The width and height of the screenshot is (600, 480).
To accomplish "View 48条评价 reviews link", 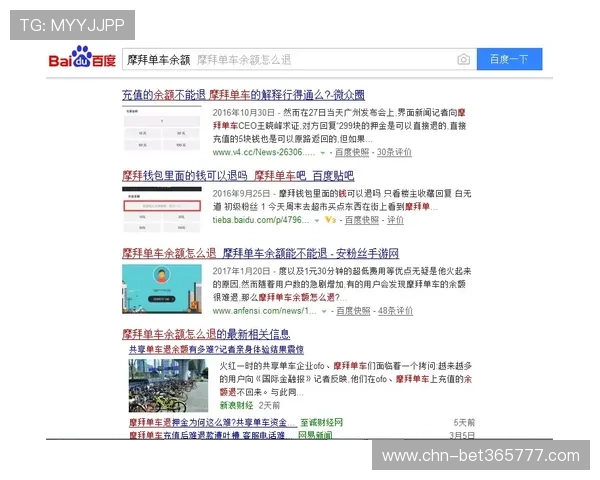I will [395, 311].
